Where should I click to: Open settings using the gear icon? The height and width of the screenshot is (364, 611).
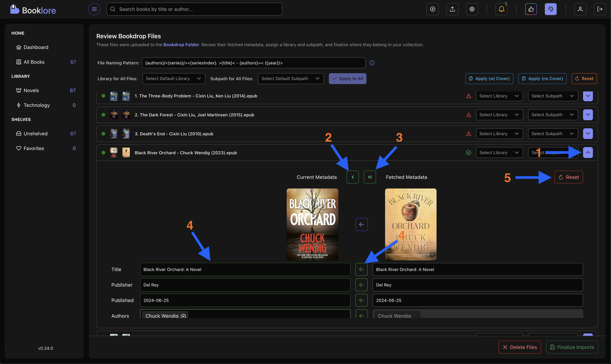(x=472, y=9)
